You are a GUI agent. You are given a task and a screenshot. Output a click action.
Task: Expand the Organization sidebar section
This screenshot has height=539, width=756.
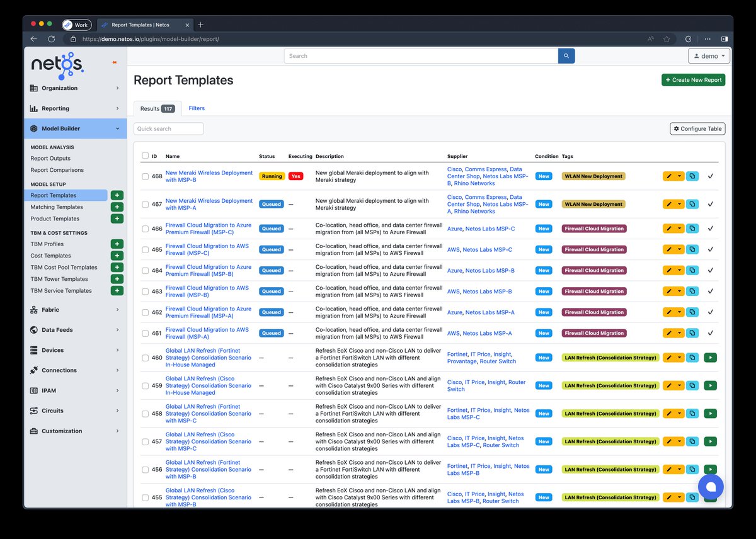[x=75, y=88]
